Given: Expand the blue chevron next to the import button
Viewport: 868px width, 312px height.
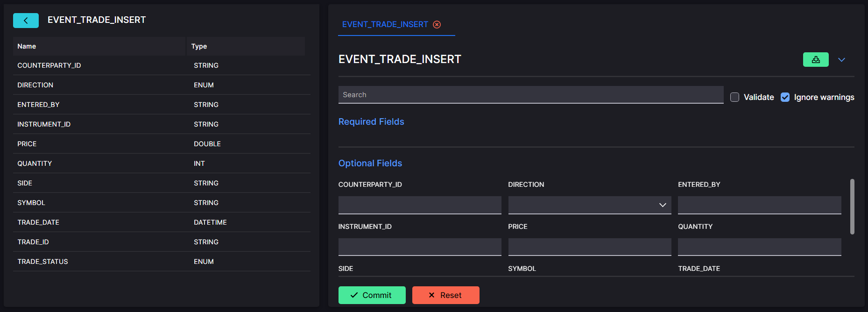Looking at the screenshot, I should (841, 60).
